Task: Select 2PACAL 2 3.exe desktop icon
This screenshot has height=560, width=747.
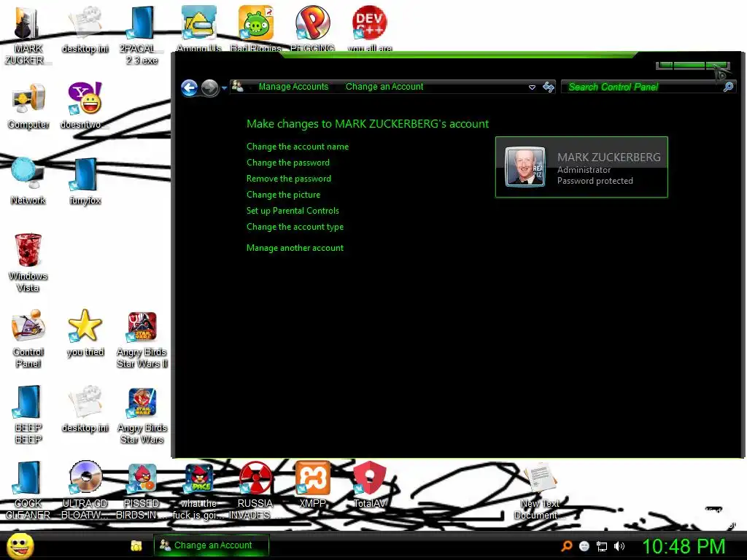Action: 142,36
